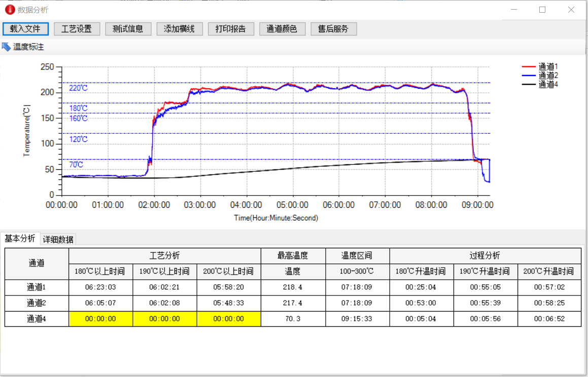Click the 220℃ horizontal line label
The width and height of the screenshot is (588, 377).
point(78,88)
